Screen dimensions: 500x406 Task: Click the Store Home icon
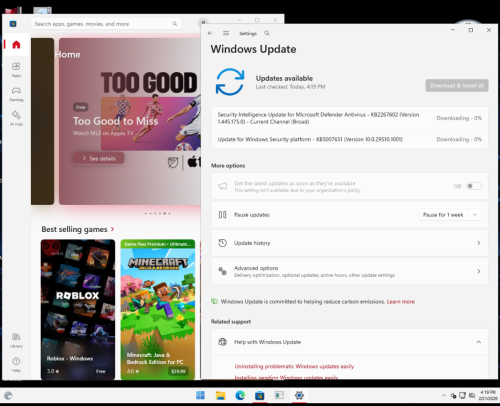[16, 45]
